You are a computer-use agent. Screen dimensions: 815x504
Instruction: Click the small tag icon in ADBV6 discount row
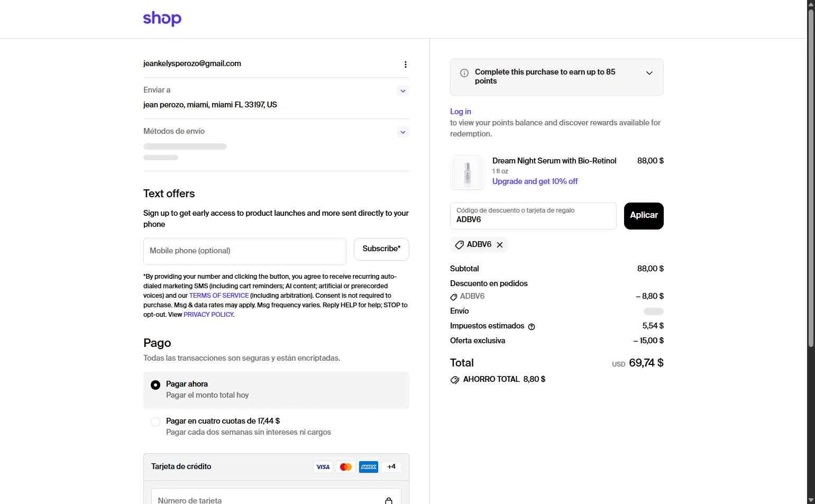click(454, 297)
